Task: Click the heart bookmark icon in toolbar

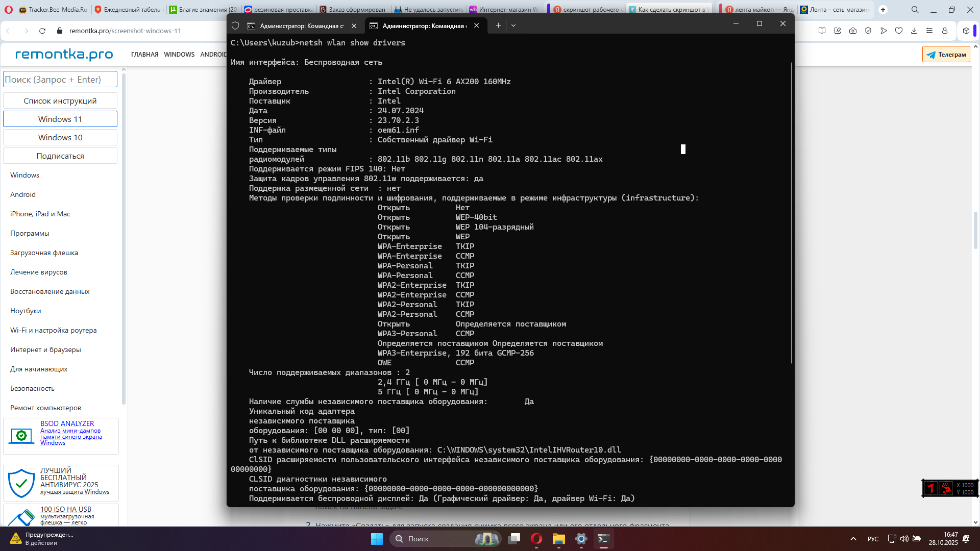Action: pyautogui.click(x=899, y=31)
